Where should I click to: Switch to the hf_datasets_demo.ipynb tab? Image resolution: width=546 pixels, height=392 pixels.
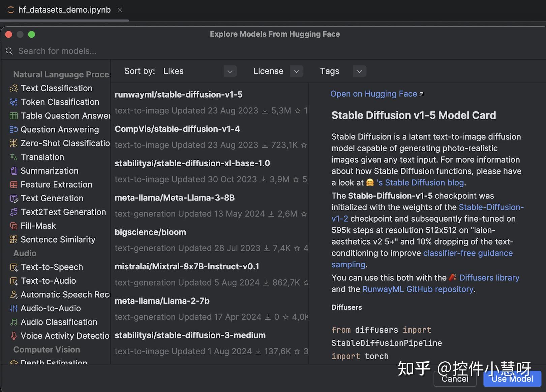tap(64, 10)
